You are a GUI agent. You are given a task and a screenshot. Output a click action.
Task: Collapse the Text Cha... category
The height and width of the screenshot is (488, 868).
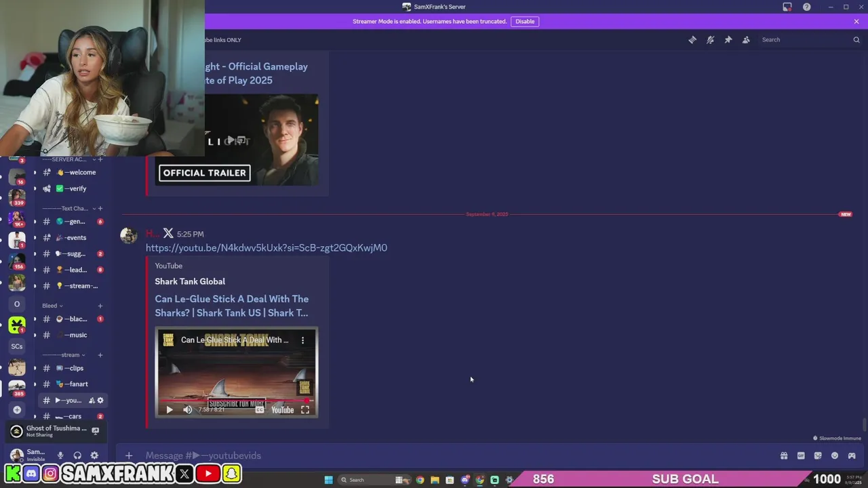click(68, 208)
